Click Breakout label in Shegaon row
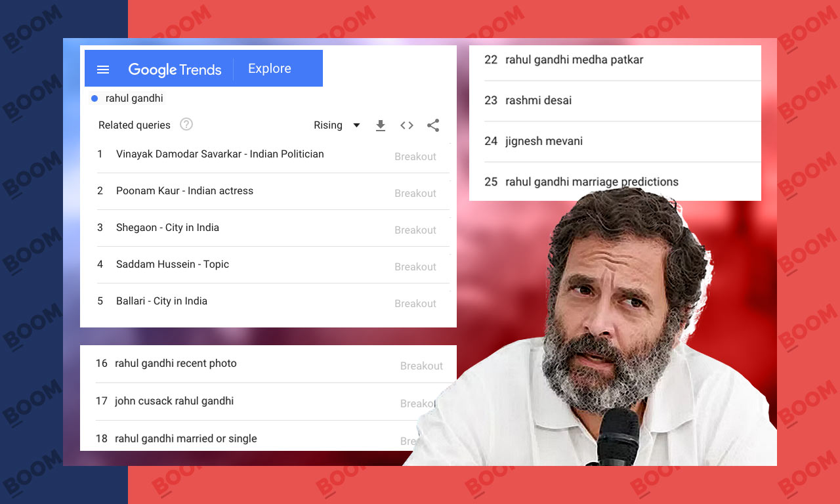The height and width of the screenshot is (504, 840). tap(415, 230)
